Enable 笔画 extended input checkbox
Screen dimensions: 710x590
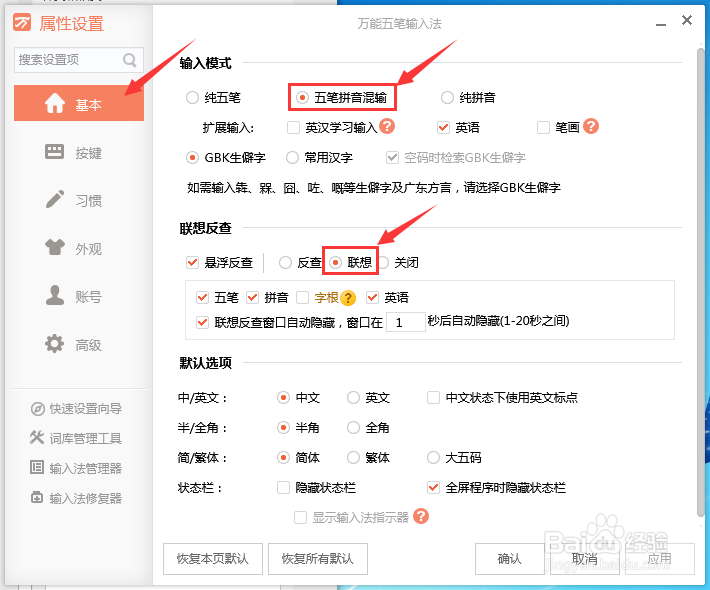coord(543,128)
